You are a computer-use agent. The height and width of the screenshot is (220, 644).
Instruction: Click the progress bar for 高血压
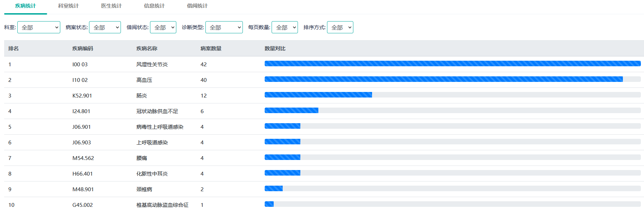click(x=452, y=79)
